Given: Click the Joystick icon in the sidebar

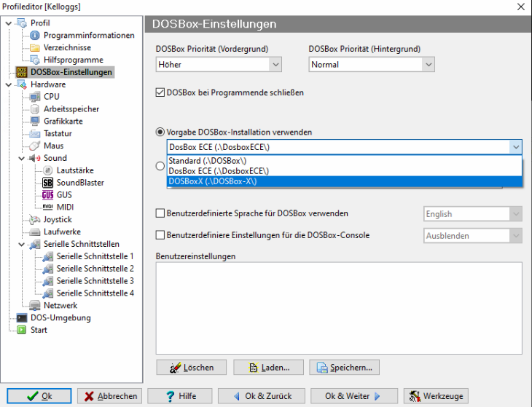Looking at the screenshot, I should (x=35, y=220).
